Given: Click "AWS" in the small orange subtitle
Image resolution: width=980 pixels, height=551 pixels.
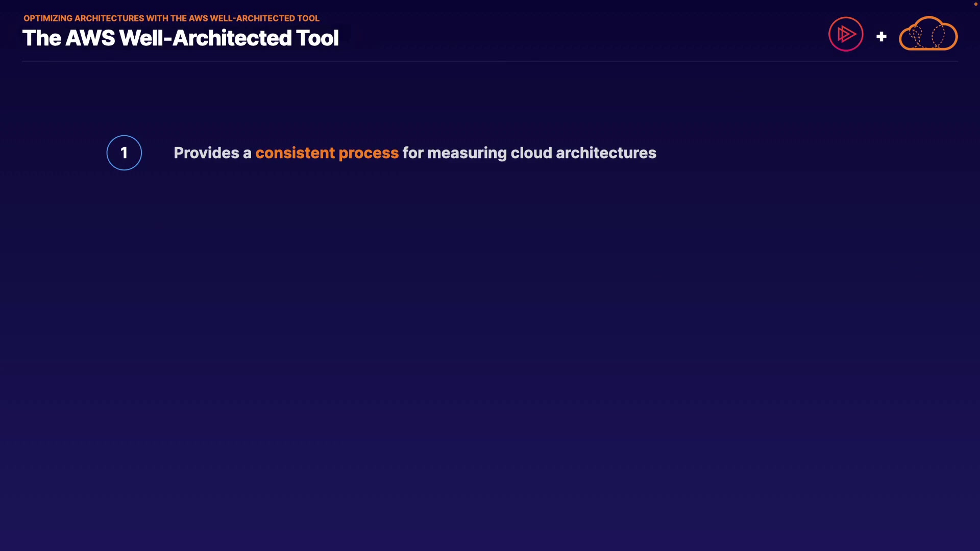Looking at the screenshot, I should [x=199, y=18].
